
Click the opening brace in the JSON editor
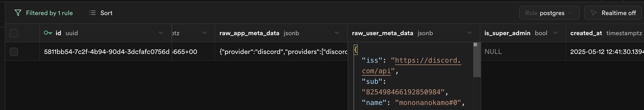click(x=356, y=49)
